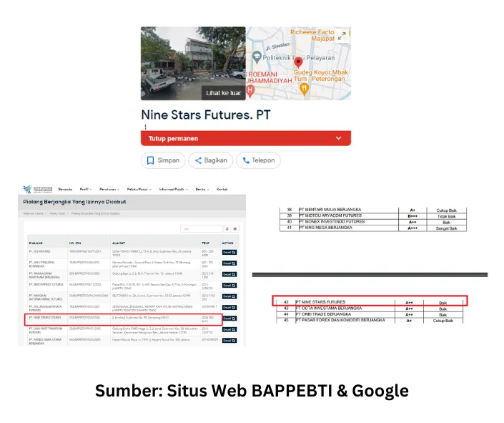Click the Nine Stars Futures. PT title
The image size is (504, 423).
pos(206,115)
